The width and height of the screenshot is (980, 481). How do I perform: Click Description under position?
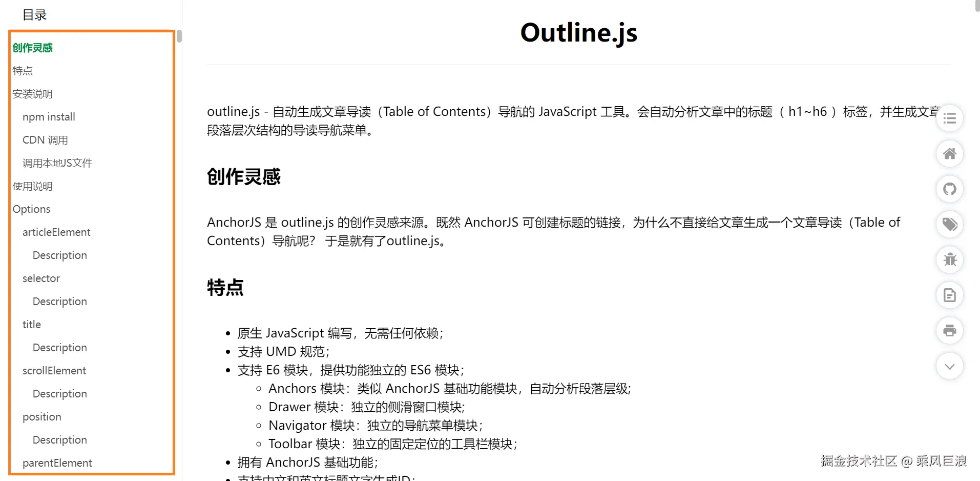pyautogui.click(x=60, y=440)
